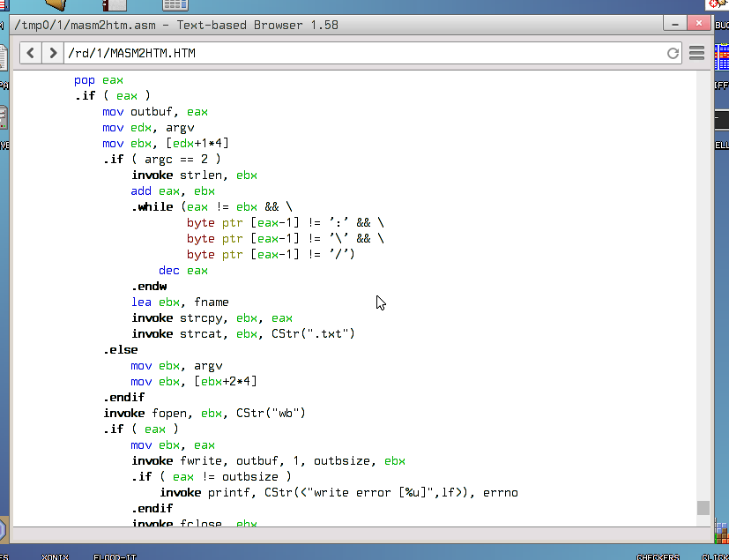The height and width of the screenshot is (560, 729).
Task: Click the forward navigation arrow
Action: pos(53,54)
